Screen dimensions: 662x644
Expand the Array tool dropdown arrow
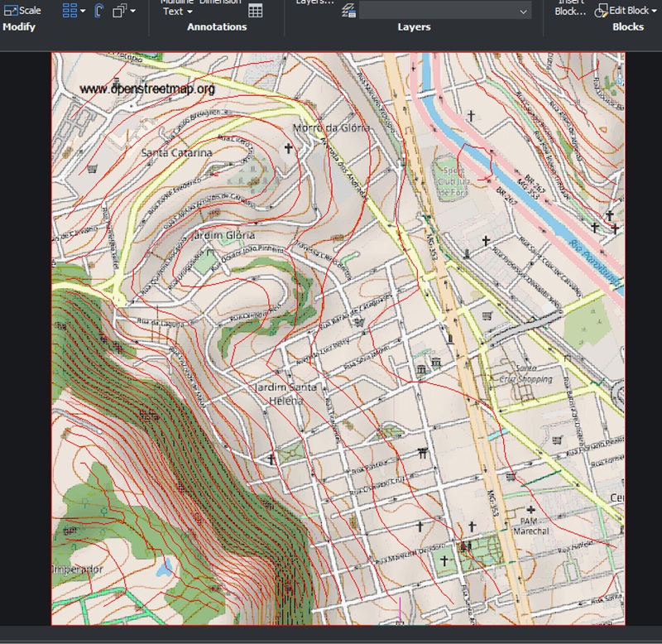pyautogui.click(x=83, y=12)
